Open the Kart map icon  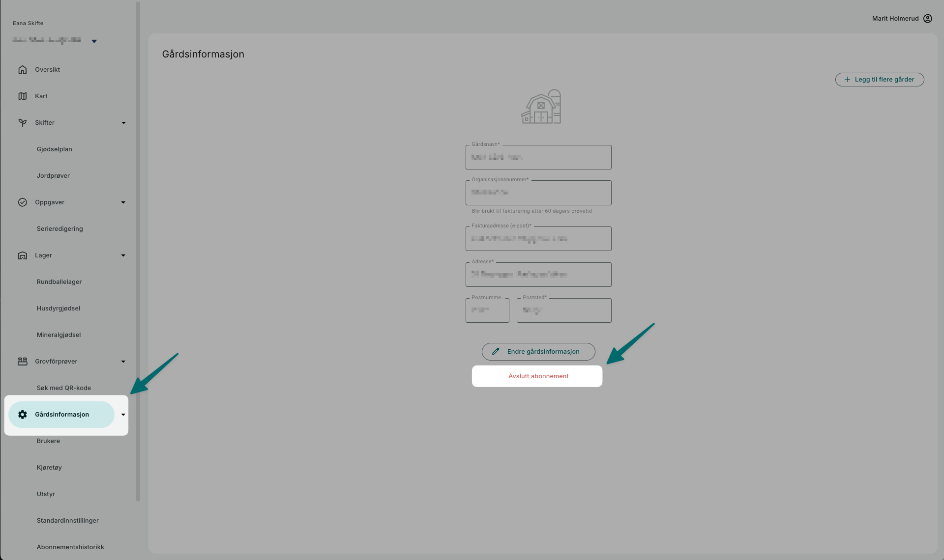[x=23, y=96]
